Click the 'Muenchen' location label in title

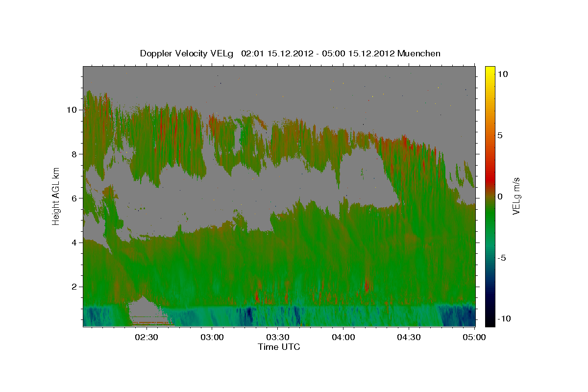click(x=420, y=53)
